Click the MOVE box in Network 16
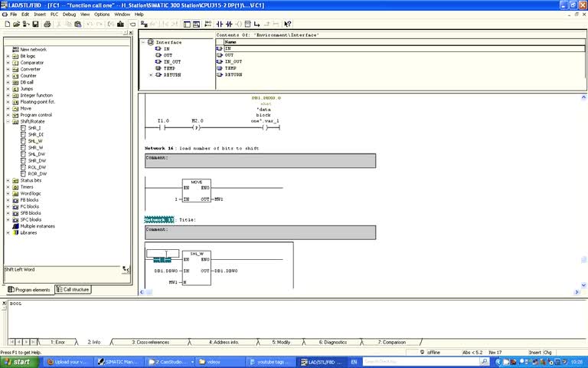Screen dimensions: 588x368 (197, 191)
